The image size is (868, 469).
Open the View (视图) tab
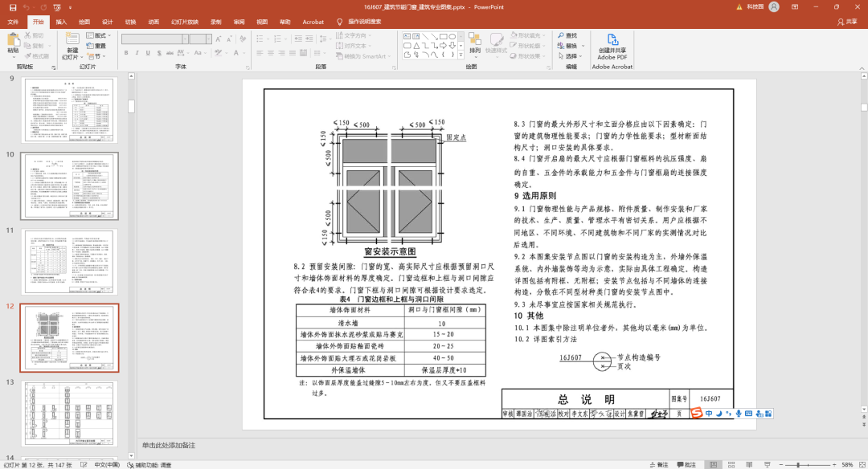point(262,22)
